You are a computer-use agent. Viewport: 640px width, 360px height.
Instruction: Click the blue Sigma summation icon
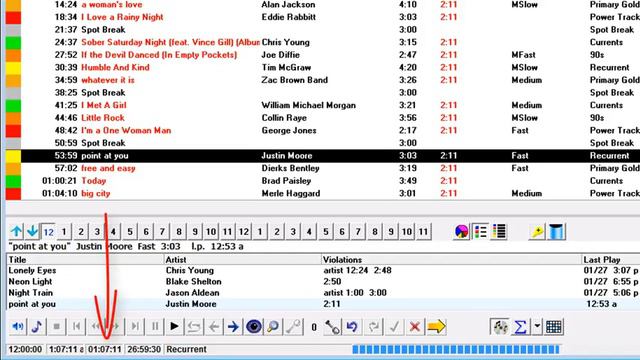coord(520,327)
